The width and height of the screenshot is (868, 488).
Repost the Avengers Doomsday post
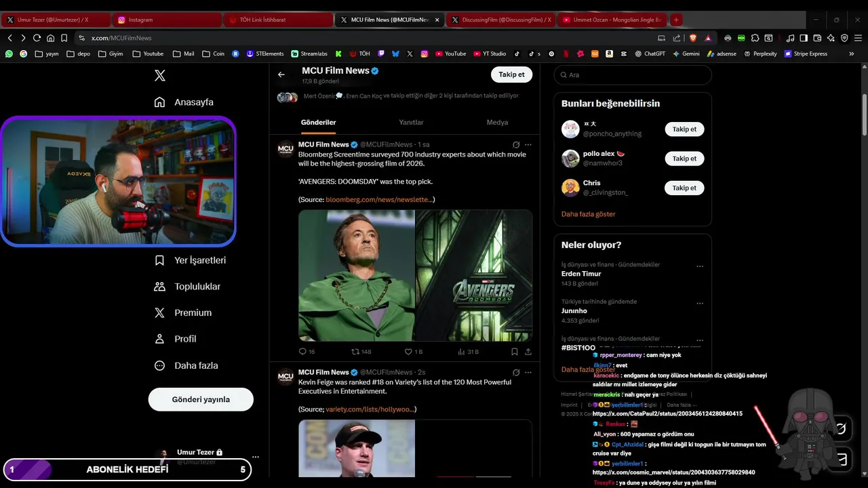361,352
